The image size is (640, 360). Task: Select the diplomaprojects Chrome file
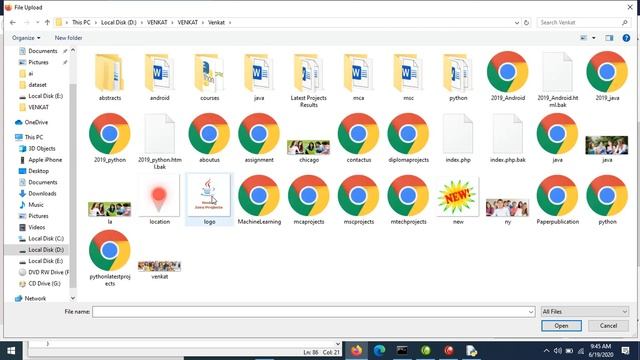coord(408,138)
